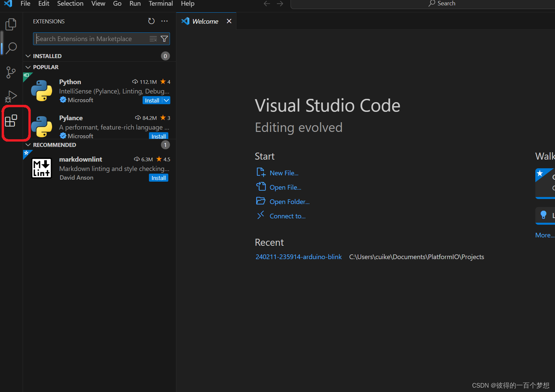Open the Python extension install options dropdown
Screen dimensions: 555x392
coord(166,100)
